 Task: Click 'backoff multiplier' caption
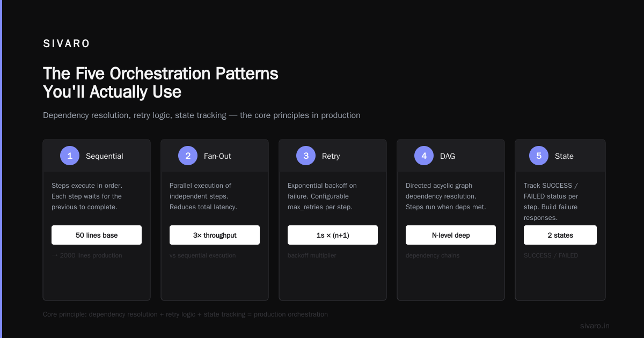[x=312, y=255]
